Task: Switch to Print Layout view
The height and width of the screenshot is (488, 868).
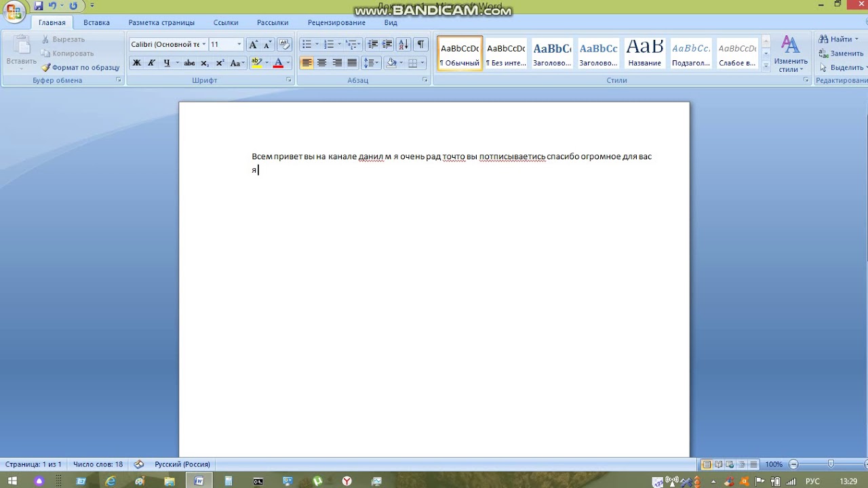Action: (707, 464)
